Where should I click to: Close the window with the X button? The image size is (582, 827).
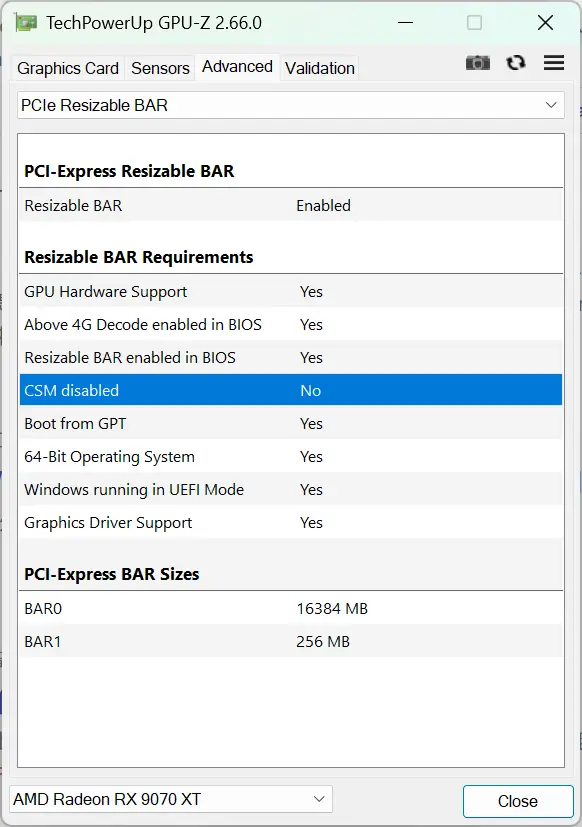pyautogui.click(x=545, y=23)
